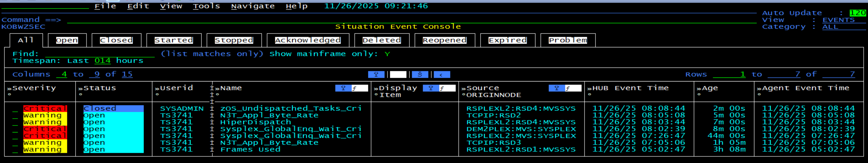
Task: Click source DEM2PLEX:MVS:SYSPLEX
Action: [x=521, y=129]
